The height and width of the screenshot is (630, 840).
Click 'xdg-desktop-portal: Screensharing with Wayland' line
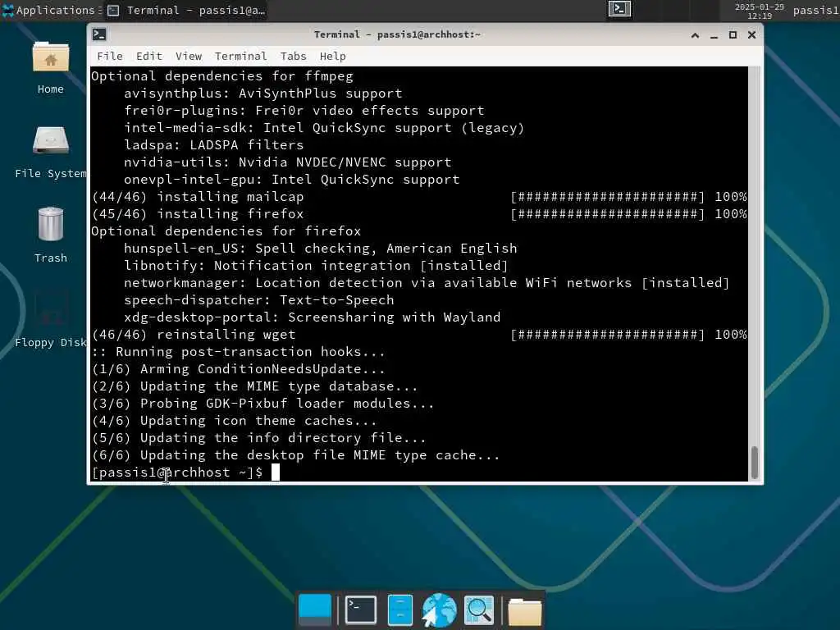tap(313, 317)
